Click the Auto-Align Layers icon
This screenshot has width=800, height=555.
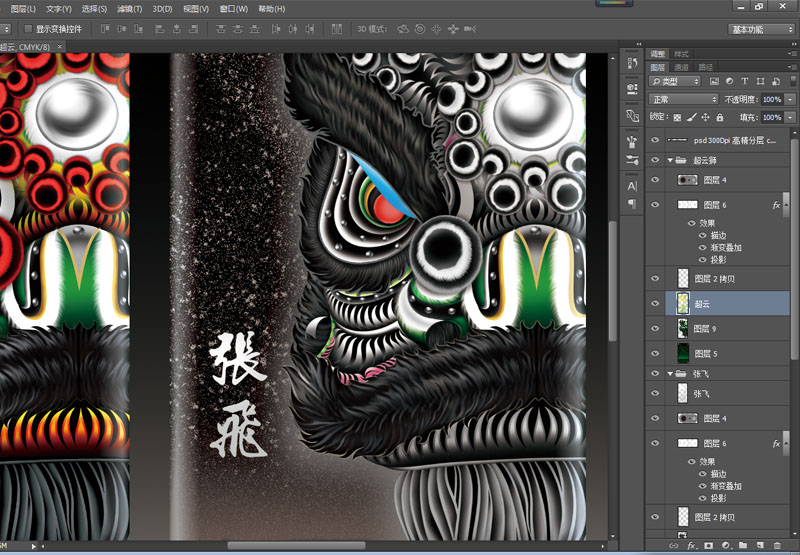(337, 29)
